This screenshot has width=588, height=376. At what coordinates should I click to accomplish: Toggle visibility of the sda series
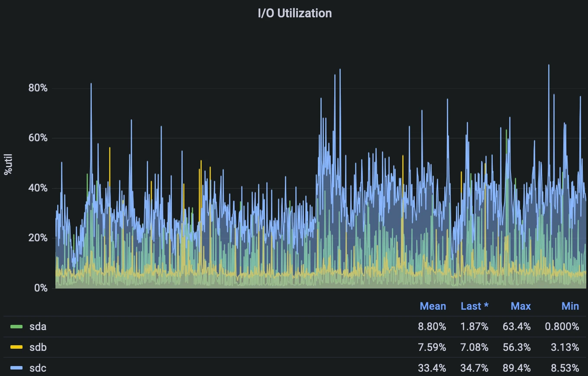point(38,327)
